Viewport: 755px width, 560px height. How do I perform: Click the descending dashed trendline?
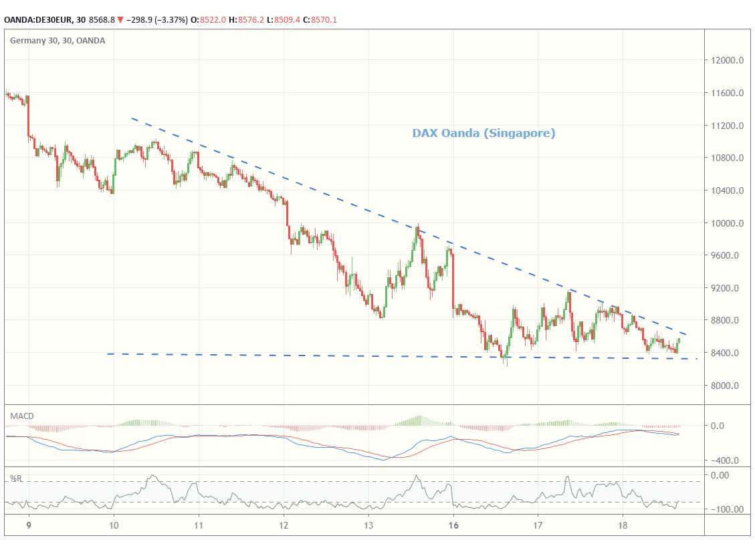point(409,226)
